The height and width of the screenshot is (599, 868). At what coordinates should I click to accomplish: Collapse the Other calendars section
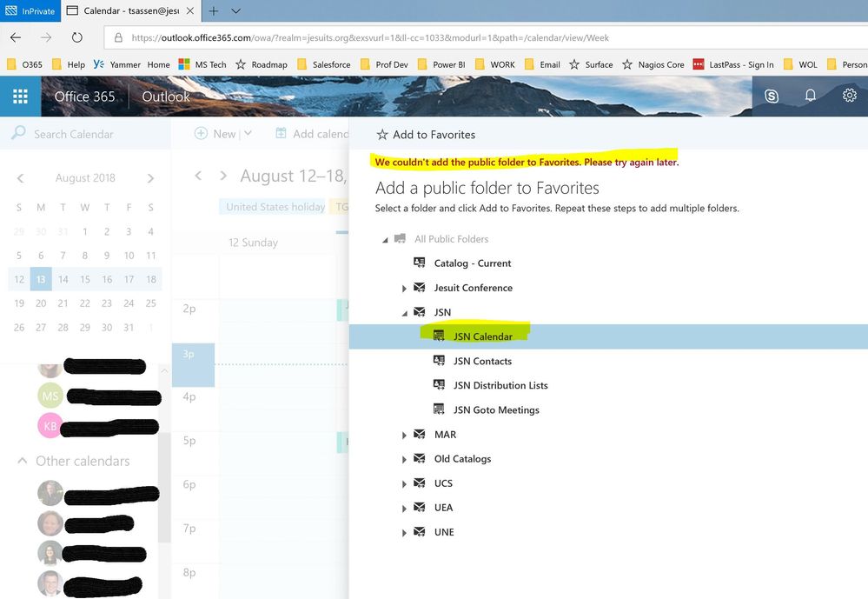pos(21,461)
